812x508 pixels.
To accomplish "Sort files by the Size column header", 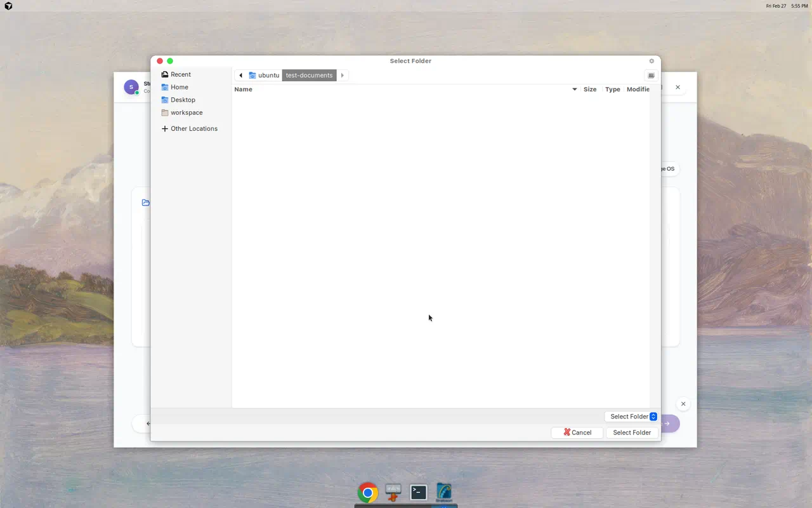I will 590,90.
